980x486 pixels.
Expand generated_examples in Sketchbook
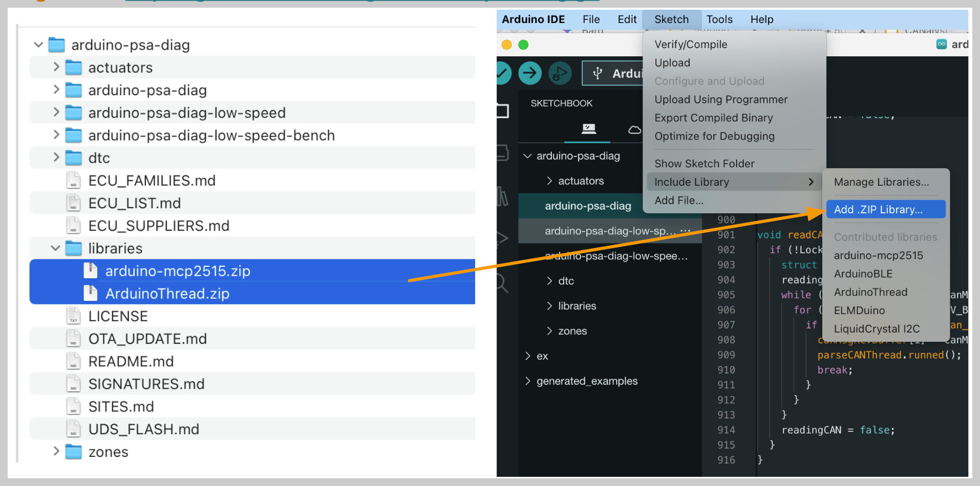point(527,381)
